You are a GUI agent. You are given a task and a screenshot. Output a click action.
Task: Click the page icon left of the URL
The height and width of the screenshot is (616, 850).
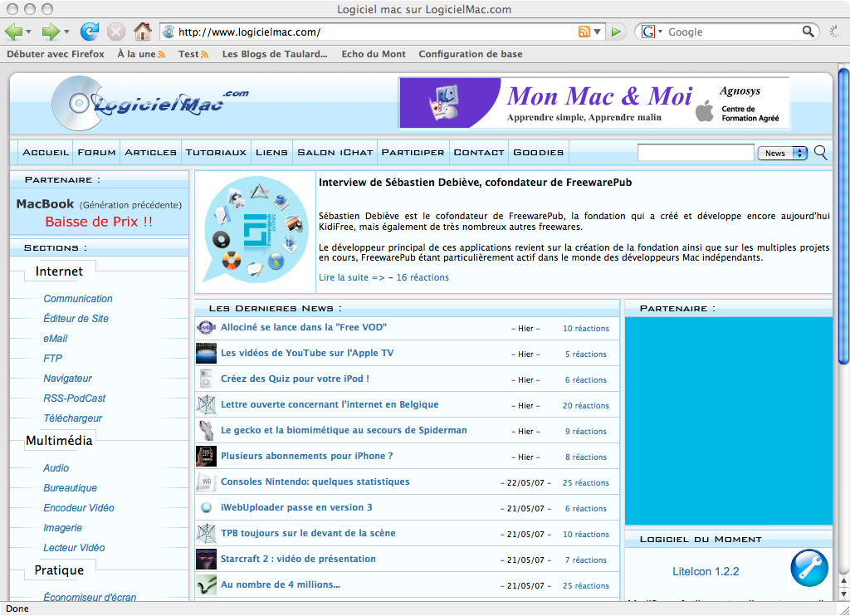(169, 32)
